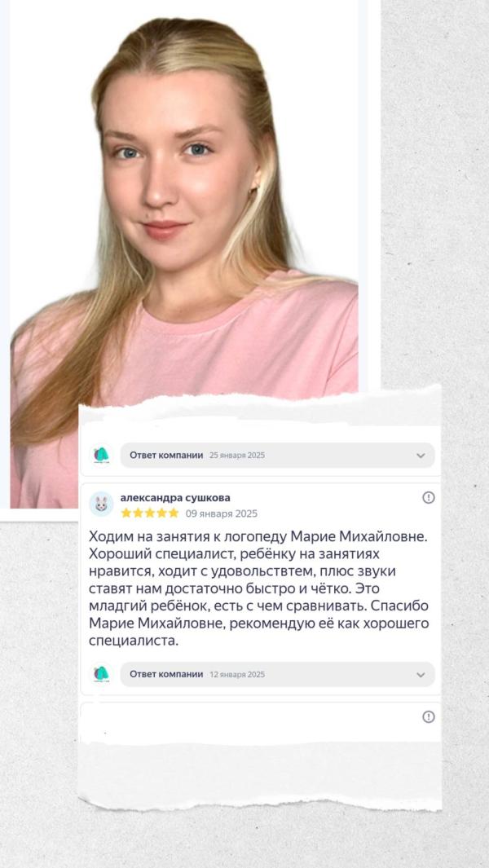Expand the company reply dated 25 января 2025
Viewport: 489px width, 868px height.
point(421,456)
